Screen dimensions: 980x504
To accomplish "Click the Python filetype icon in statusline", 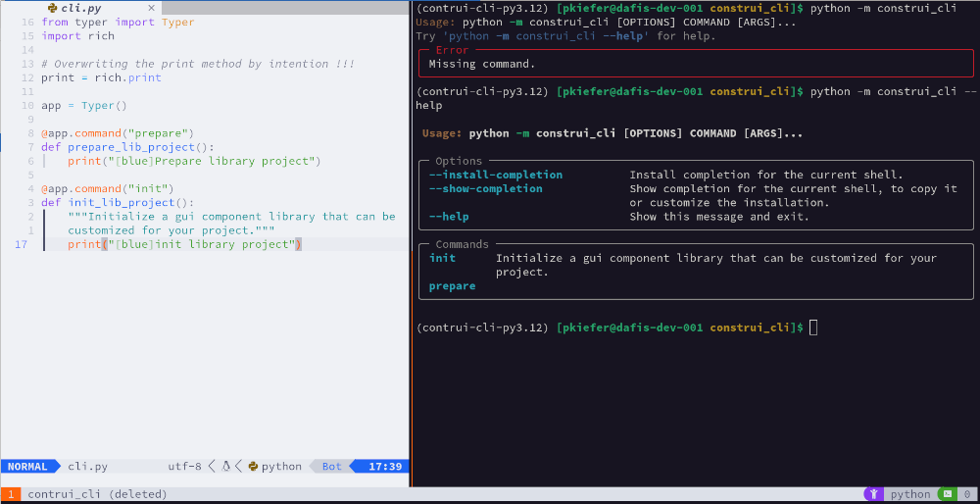I will pyautogui.click(x=253, y=467).
